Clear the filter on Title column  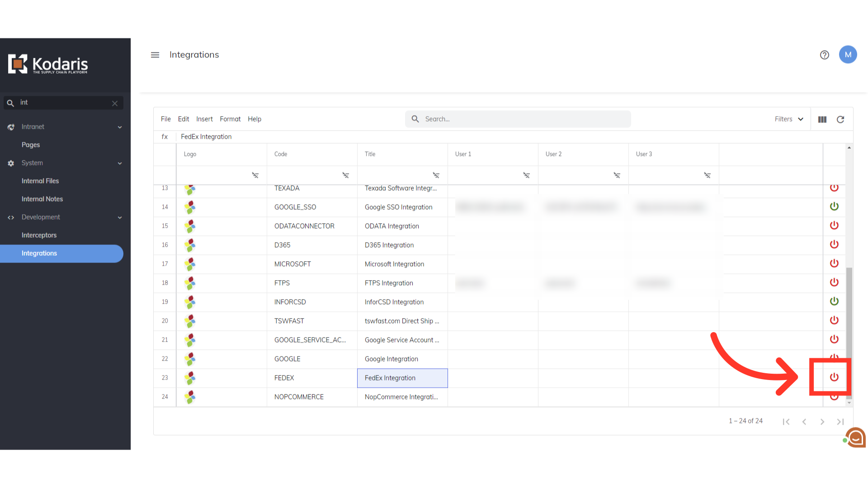pos(436,175)
